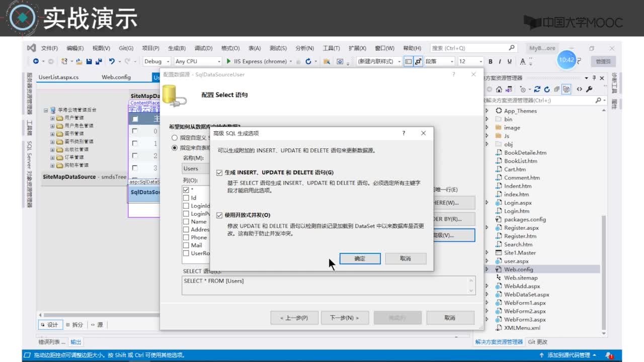
Task: Open the new inline style dropdown
Action: point(379,61)
